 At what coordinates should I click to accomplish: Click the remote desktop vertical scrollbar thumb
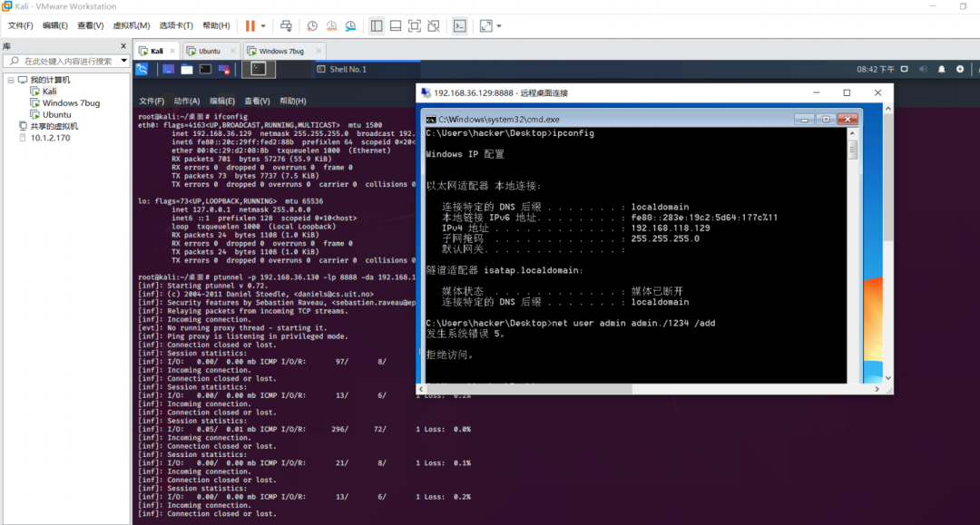click(x=888, y=177)
